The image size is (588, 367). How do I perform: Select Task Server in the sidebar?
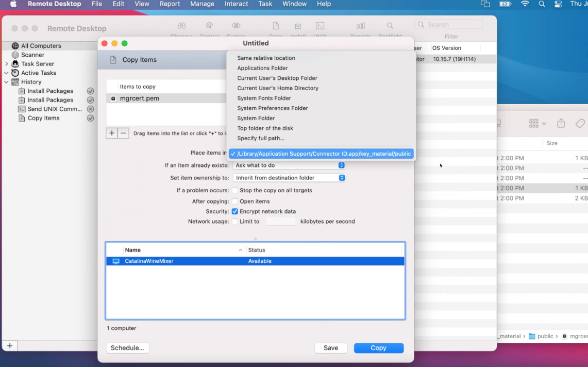coord(38,64)
